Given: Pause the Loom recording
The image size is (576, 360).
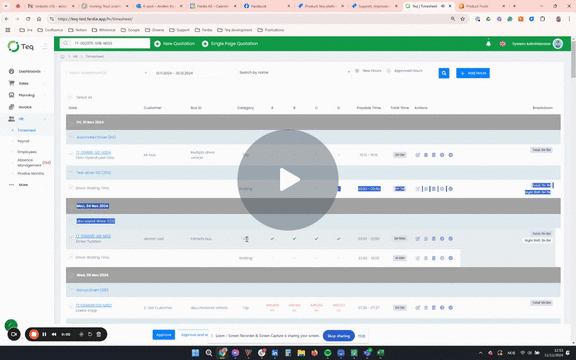Looking at the screenshot, I should tap(44, 334).
